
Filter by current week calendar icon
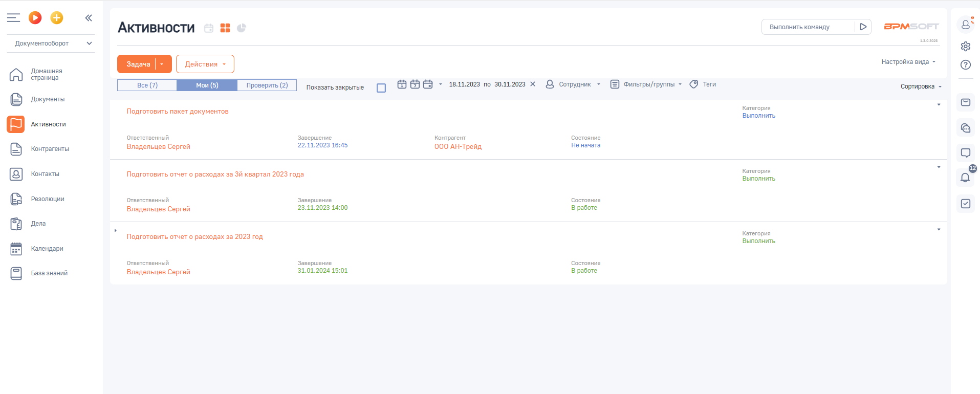(415, 84)
